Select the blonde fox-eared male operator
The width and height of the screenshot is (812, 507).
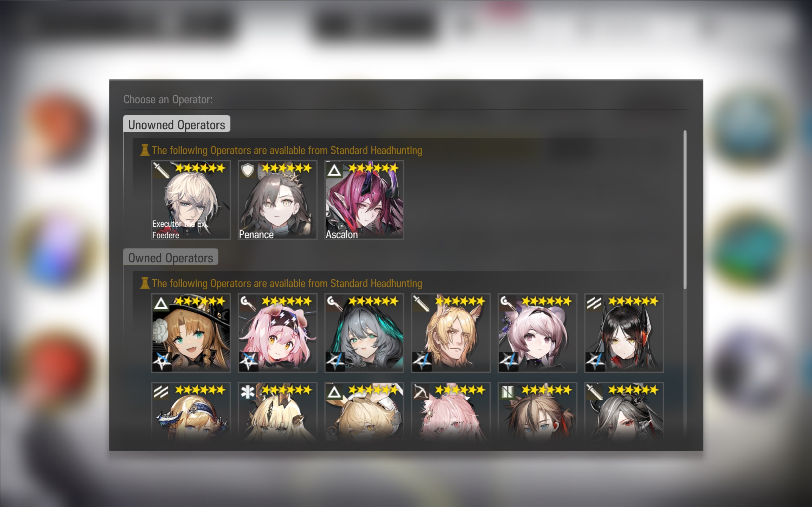(x=451, y=333)
